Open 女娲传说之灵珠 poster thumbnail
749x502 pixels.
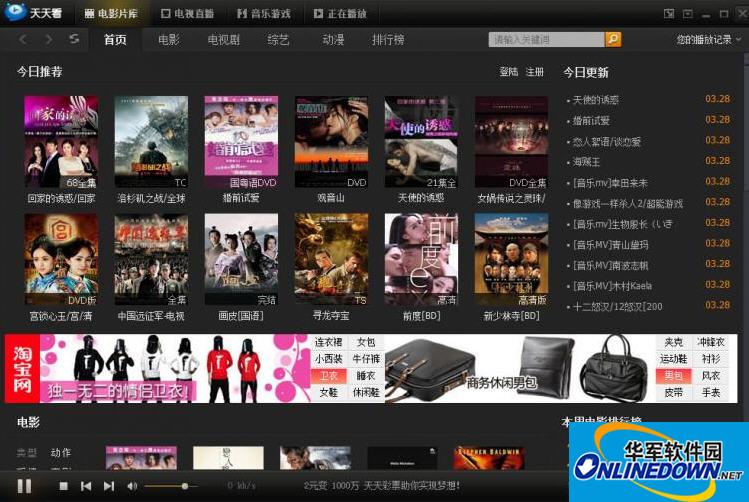[x=512, y=142]
